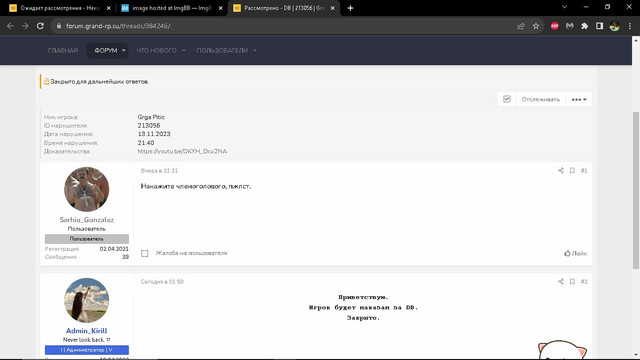640x360 pixels.
Task: Report post via Жалоба на пользователя
Action: coord(191,253)
